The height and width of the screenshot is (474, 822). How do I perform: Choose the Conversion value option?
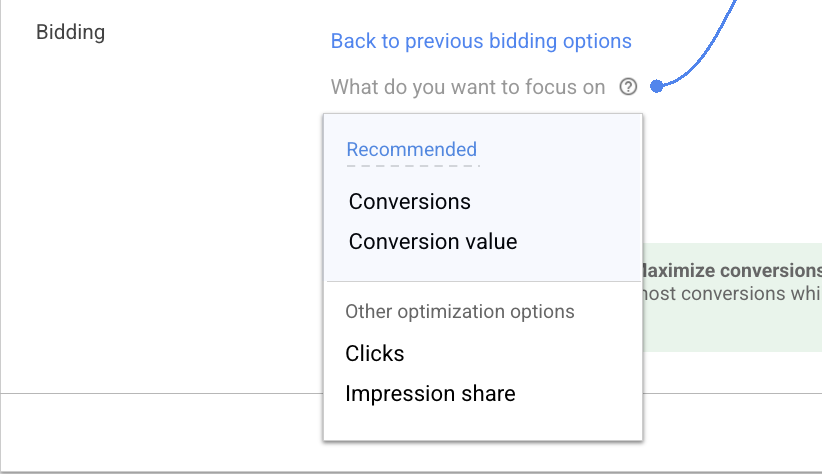pyautogui.click(x=433, y=241)
